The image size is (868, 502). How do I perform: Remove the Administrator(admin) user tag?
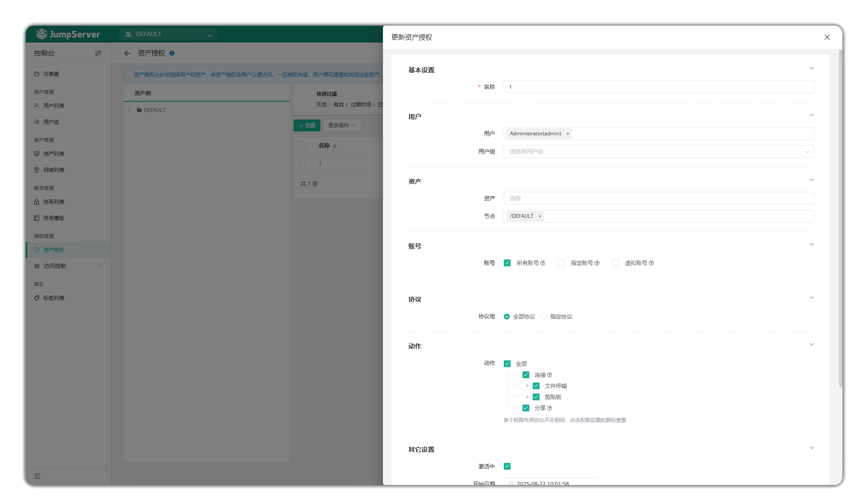coord(568,134)
